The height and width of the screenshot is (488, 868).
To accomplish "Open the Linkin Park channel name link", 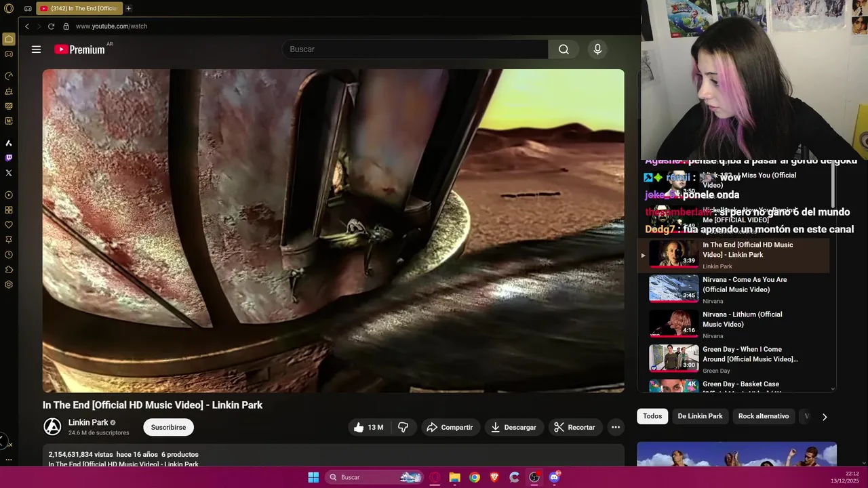I will (x=88, y=422).
